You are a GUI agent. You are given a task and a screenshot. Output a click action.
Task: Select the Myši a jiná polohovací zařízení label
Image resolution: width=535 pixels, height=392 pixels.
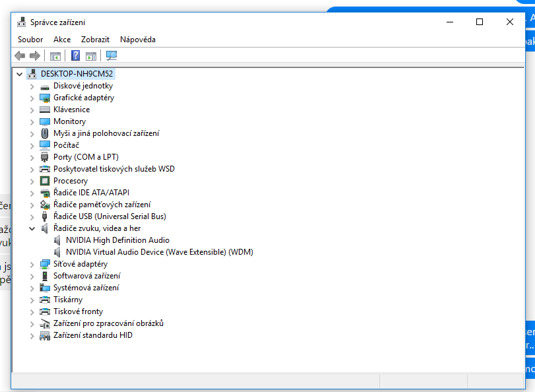[x=106, y=133]
